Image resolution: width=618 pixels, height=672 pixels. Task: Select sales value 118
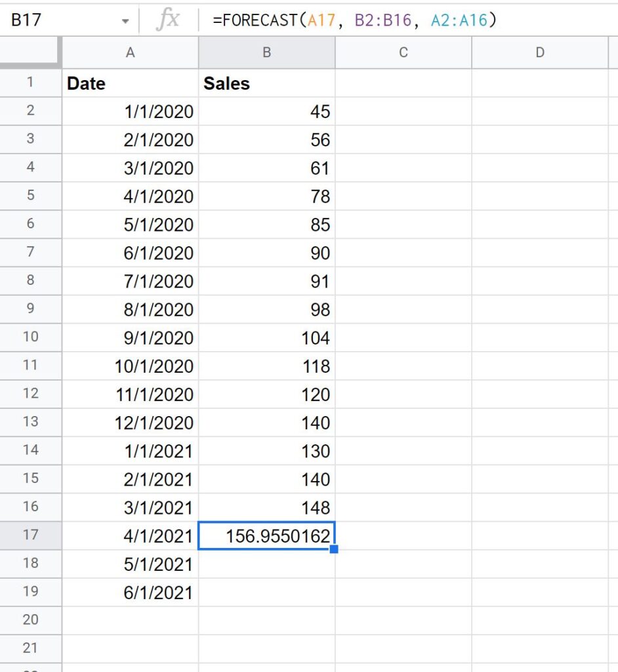pyautogui.click(x=266, y=366)
